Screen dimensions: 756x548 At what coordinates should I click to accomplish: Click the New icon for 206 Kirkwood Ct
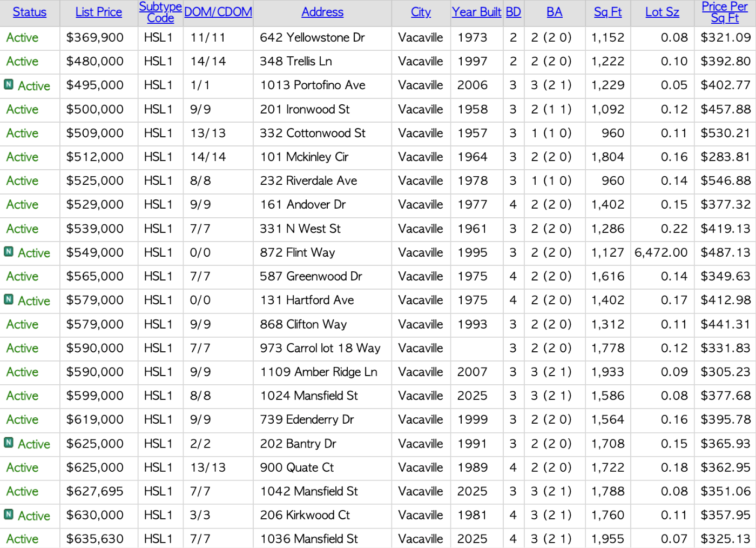[9, 514]
